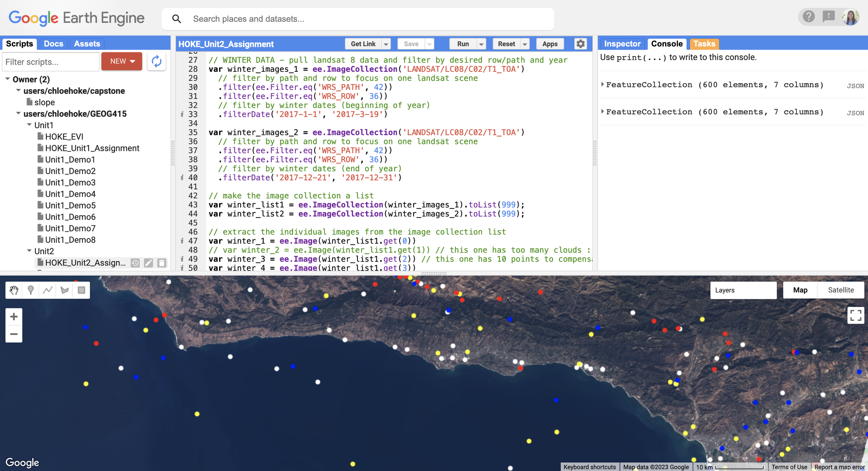
Task: Click the Search places and datasets field
Action: click(x=358, y=19)
